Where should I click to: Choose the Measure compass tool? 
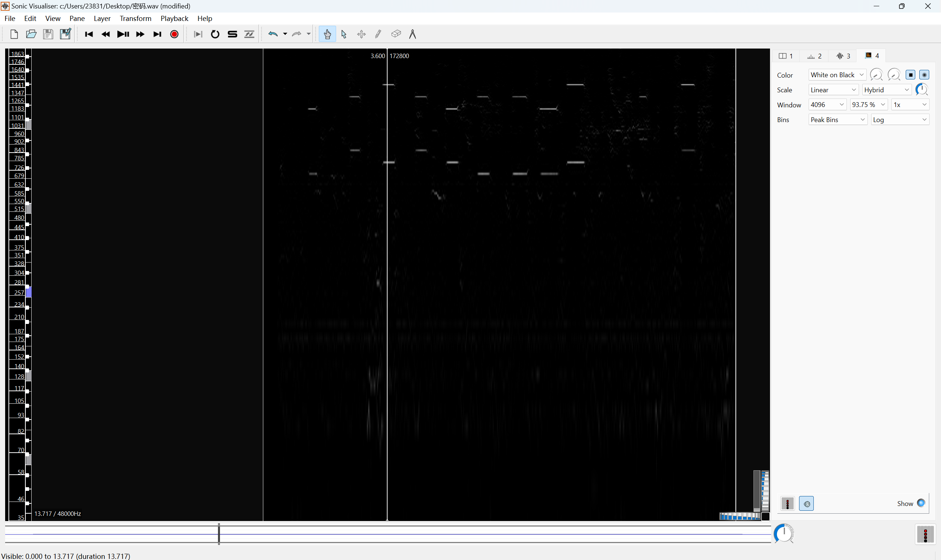click(x=412, y=34)
